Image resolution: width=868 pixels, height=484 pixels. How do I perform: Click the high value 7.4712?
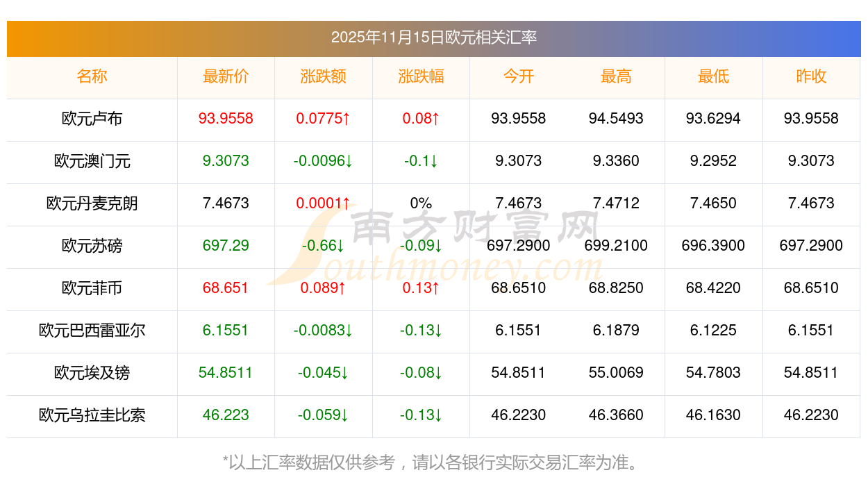click(616, 203)
